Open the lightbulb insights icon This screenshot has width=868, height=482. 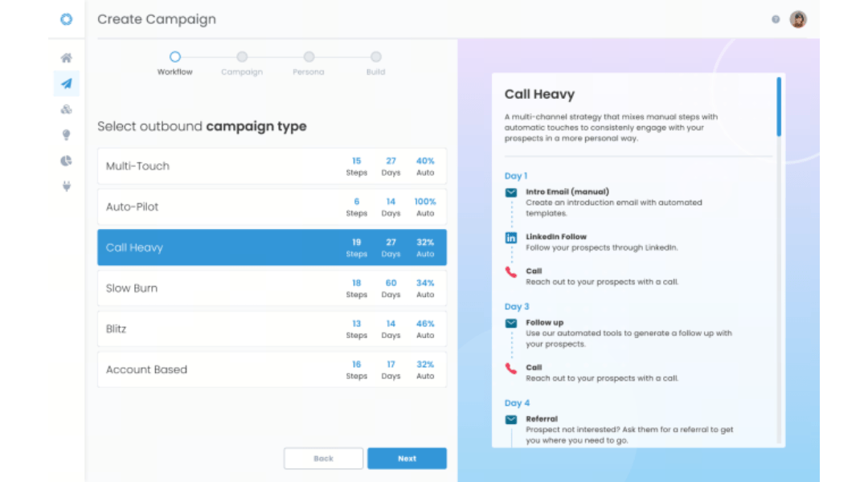(67, 135)
